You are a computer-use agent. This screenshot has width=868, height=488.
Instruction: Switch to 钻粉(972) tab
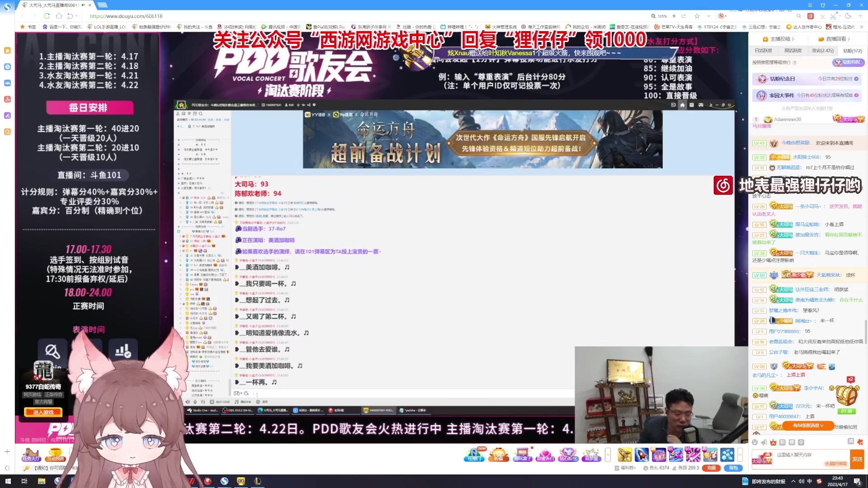[x=852, y=51]
